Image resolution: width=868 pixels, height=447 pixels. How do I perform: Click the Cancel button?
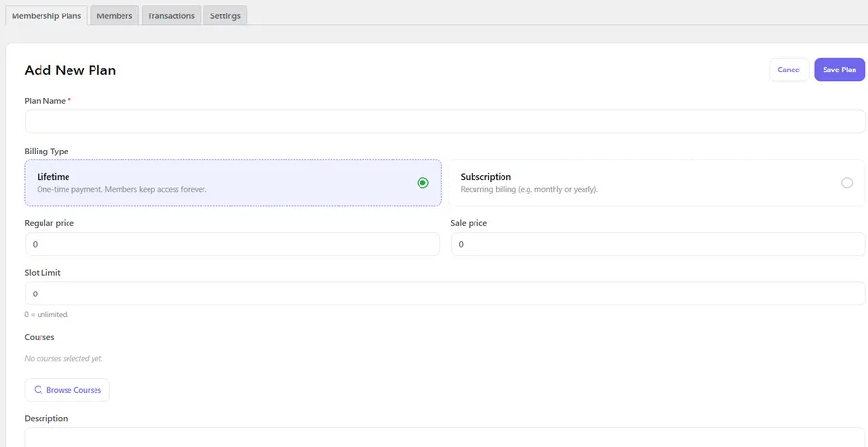click(x=789, y=70)
